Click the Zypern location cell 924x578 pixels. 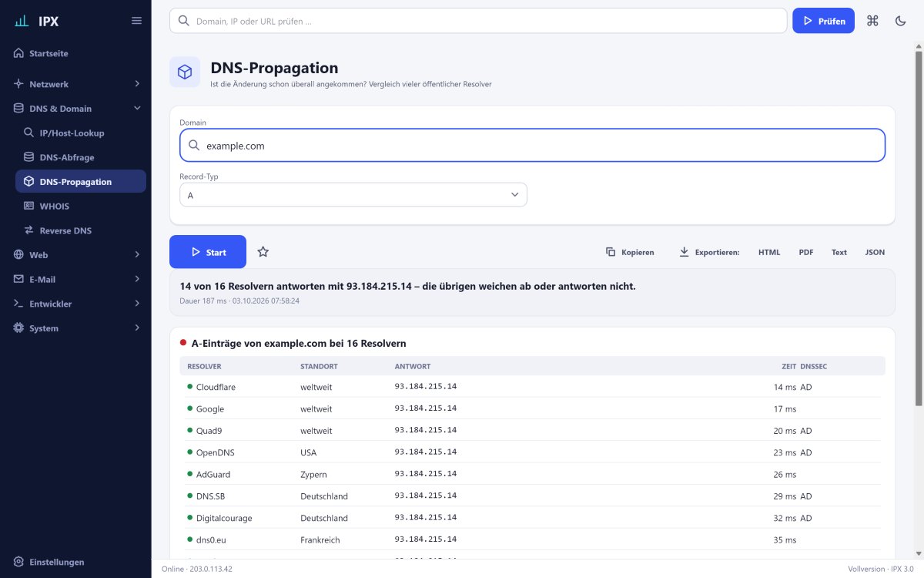[x=313, y=475]
